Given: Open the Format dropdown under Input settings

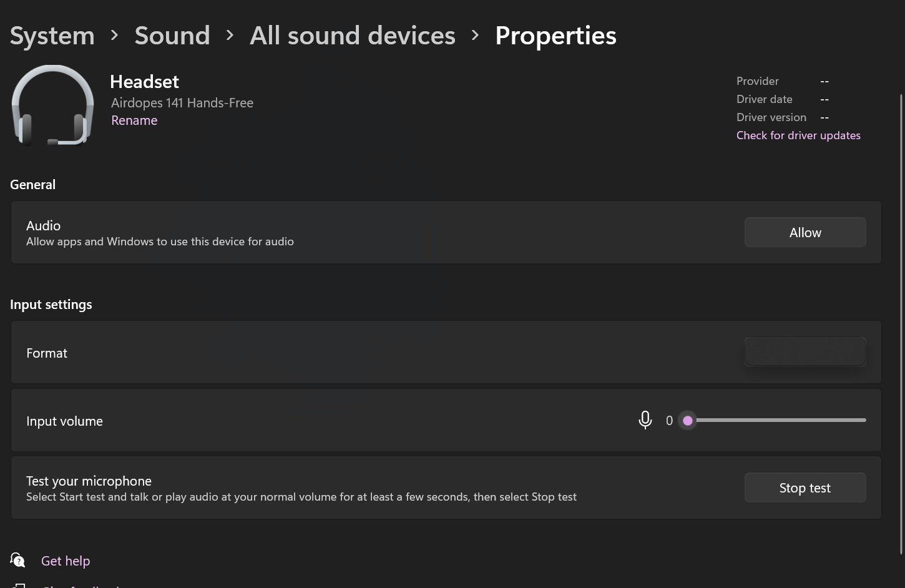Looking at the screenshot, I should pos(805,352).
